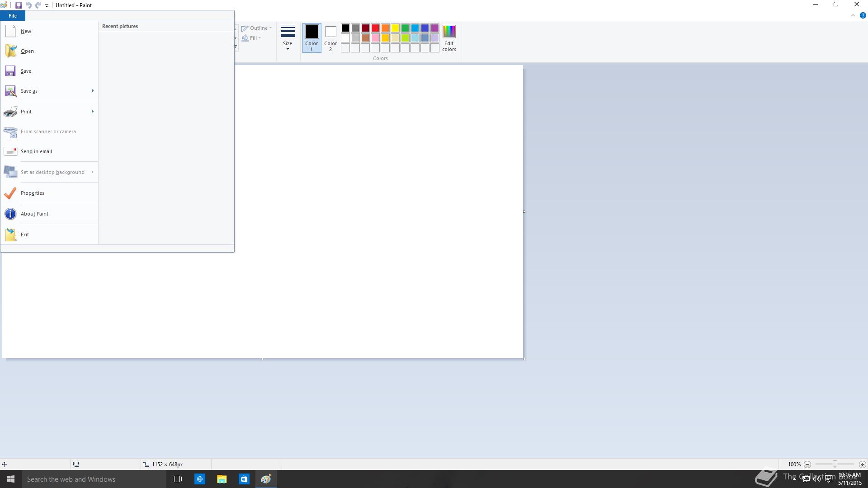868x488 pixels.
Task: Click the zoom in plus button
Action: pyautogui.click(x=863, y=465)
